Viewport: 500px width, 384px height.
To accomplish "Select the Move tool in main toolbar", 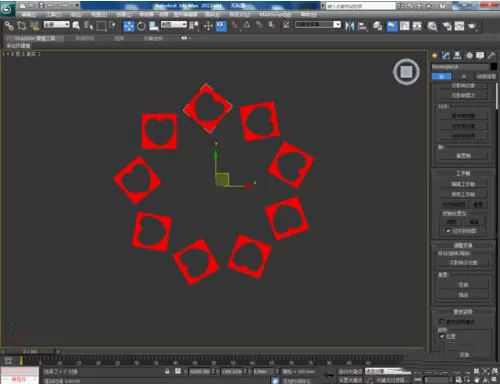I will click(129, 26).
